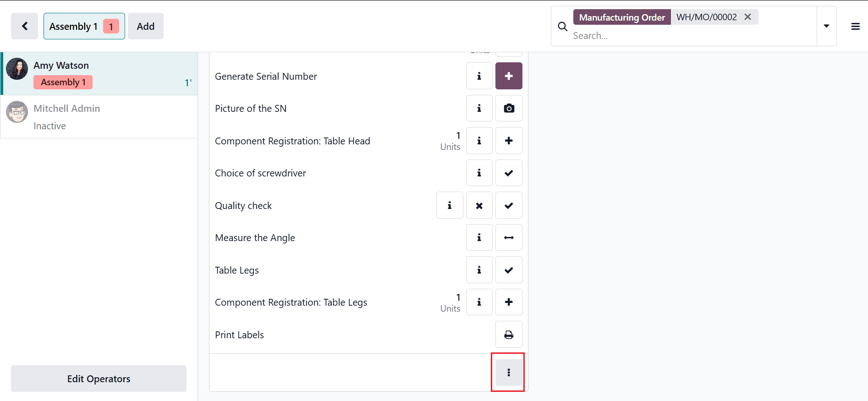
Task: Click the Measure the Angle step label
Action: click(255, 238)
